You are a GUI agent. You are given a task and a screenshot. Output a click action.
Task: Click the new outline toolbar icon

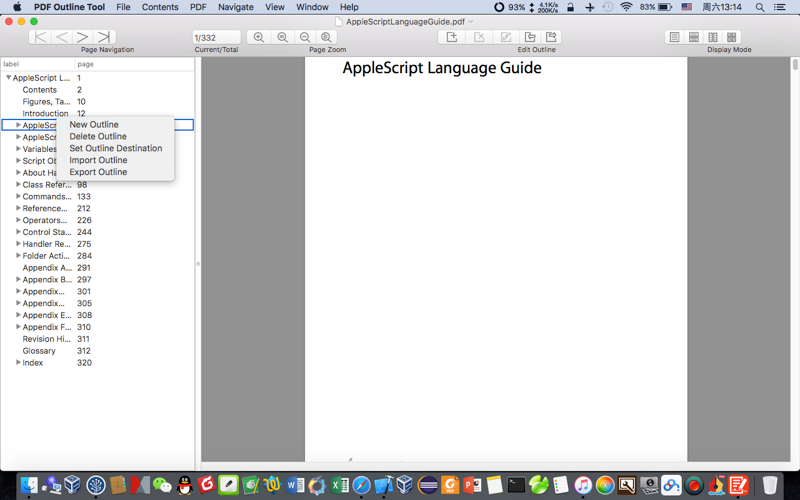[x=452, y=37]
